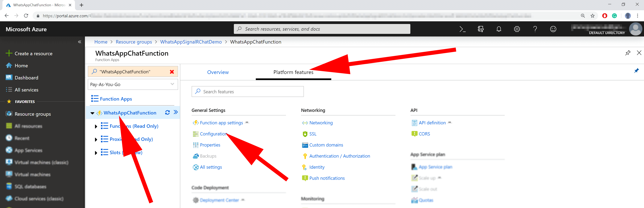Open a new browser tab
This screenshot has width=644, height=208.
coord(82,5)
